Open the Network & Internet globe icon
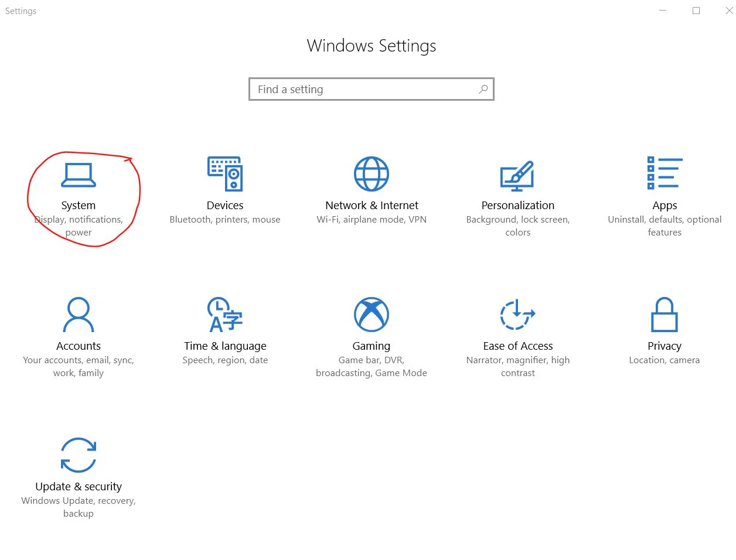 372,174
